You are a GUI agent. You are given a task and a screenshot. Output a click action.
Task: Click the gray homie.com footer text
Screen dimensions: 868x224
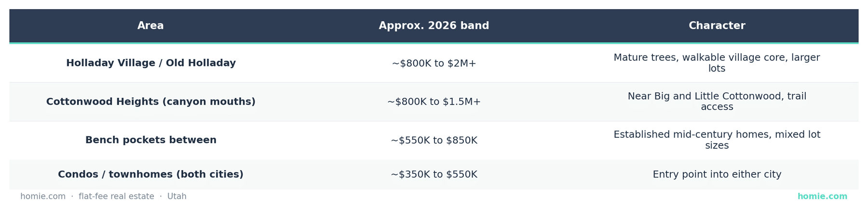tap(43, 197)
